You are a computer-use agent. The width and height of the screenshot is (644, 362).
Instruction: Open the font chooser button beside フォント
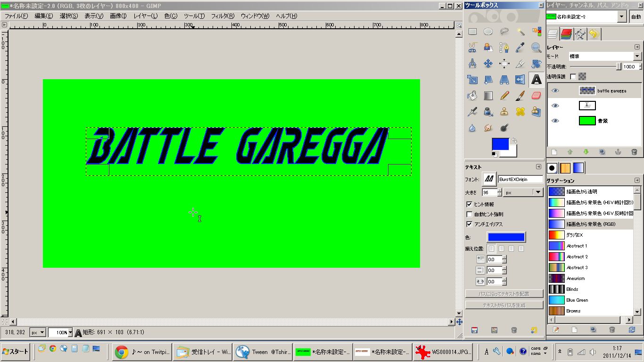(x=489, y=179)
